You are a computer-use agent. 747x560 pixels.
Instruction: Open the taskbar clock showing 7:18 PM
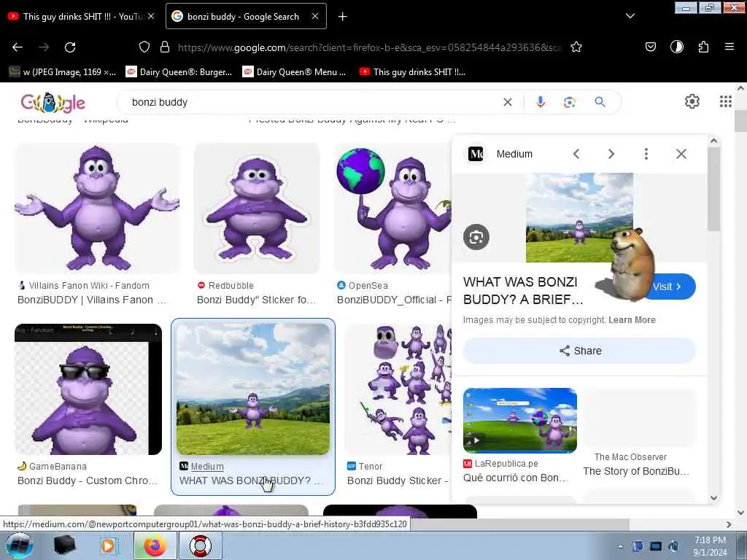pos(710,546)
